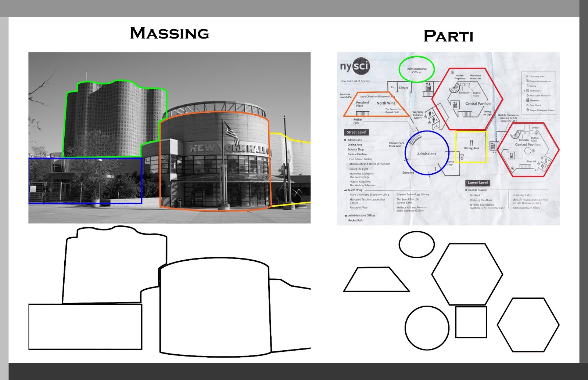
Task: Select the Discovery Labs star icon in the legend
Action: 527,76
